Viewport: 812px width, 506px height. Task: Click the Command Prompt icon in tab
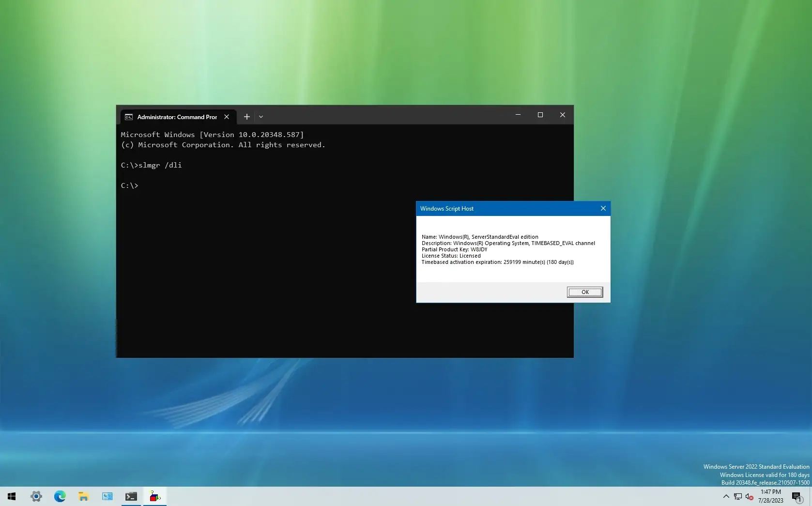point(129,117)
